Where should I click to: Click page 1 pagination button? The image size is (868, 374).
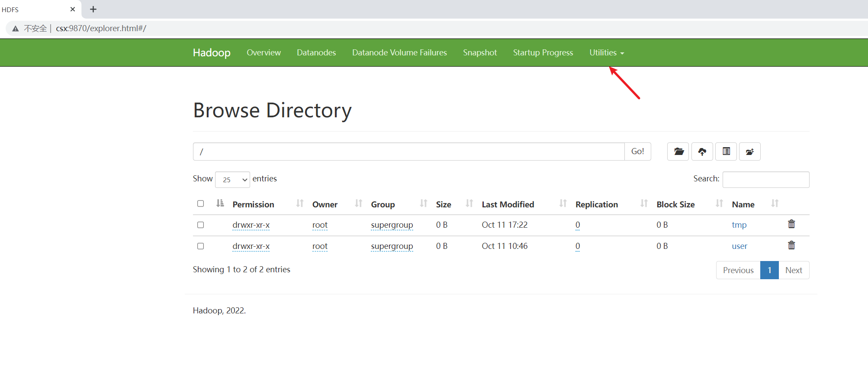point(769,270)
